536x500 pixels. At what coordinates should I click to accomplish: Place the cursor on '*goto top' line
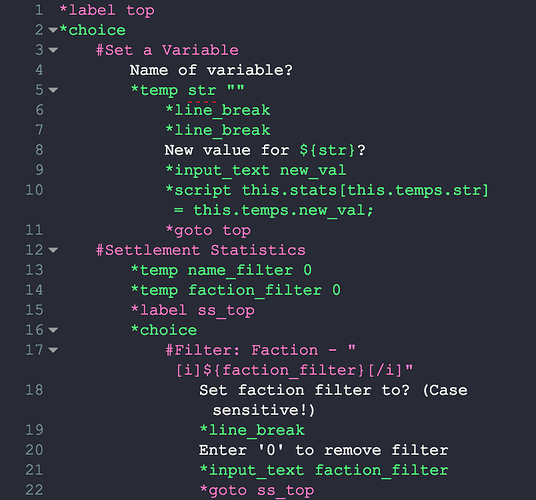[x=208, y=230]
